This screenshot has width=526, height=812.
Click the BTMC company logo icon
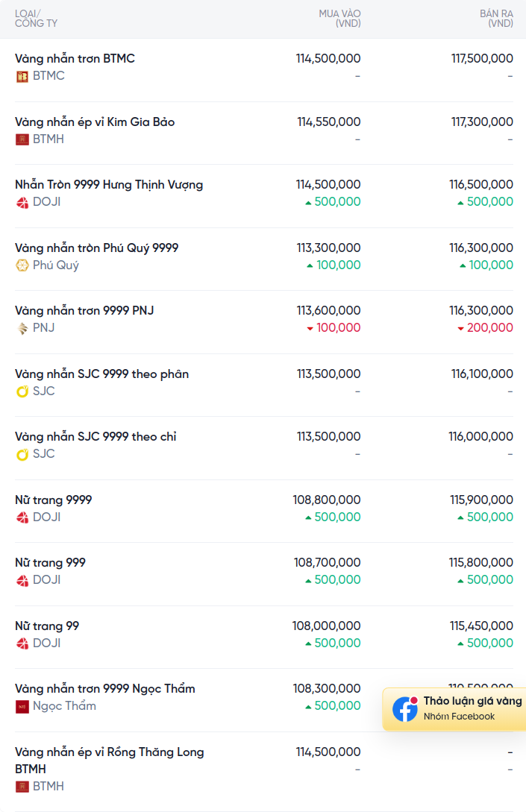(22, 77)
